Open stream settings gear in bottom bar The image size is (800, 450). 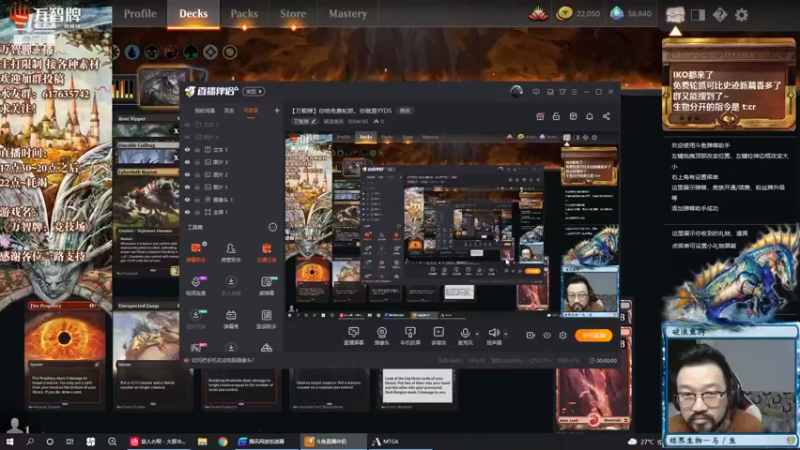[563, 335]
